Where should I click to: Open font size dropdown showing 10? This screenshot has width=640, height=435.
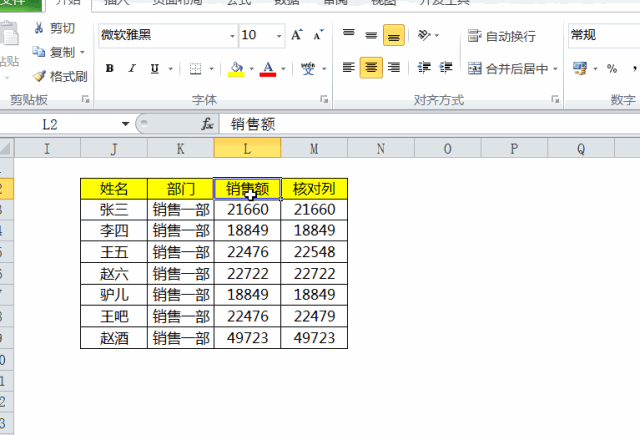(x=279, y=36)
